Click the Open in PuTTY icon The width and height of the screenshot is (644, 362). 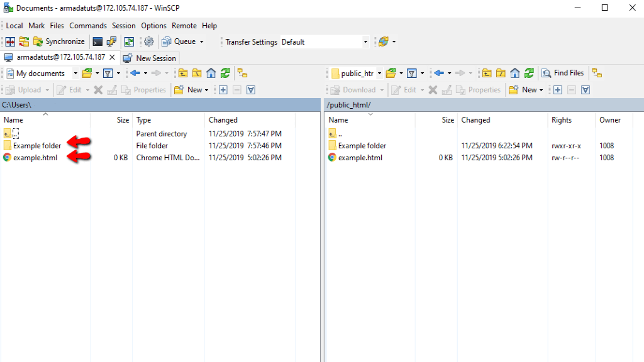point(111,41)
